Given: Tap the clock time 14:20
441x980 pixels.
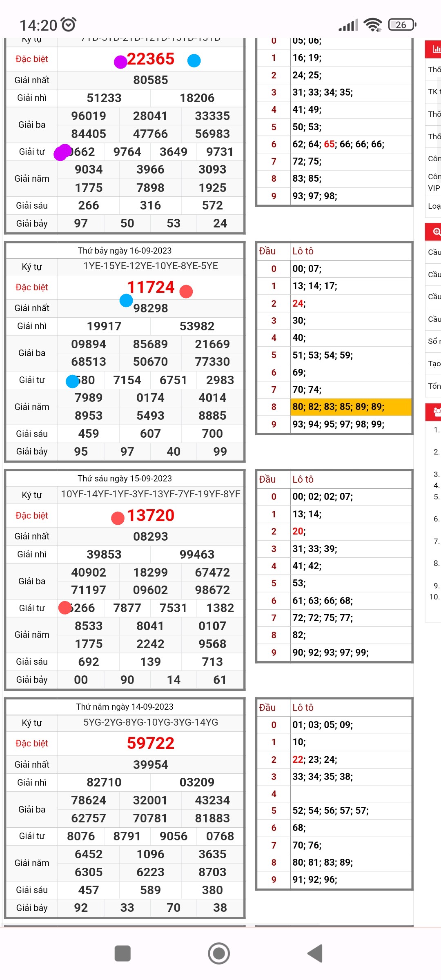Looking at the screenshot, I should tap(38, 25).
